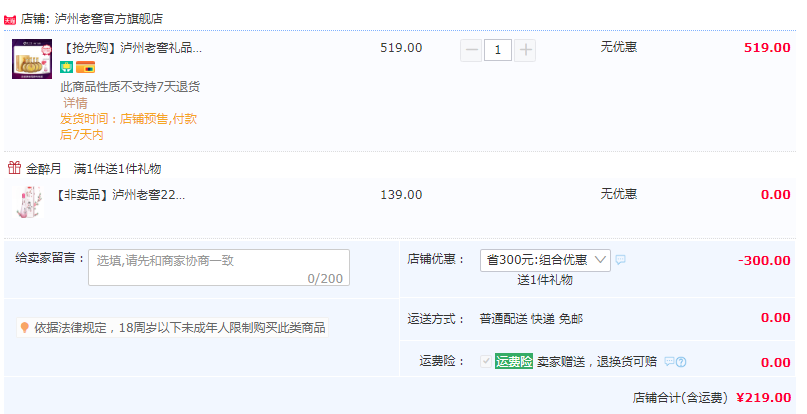Click 送1件礼物 under the discount dropdown
This screenshot has width=807, height=414.
tap(545, 280)
